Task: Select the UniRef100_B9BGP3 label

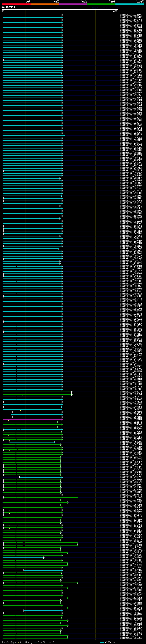Action: (x=131, y=467)
